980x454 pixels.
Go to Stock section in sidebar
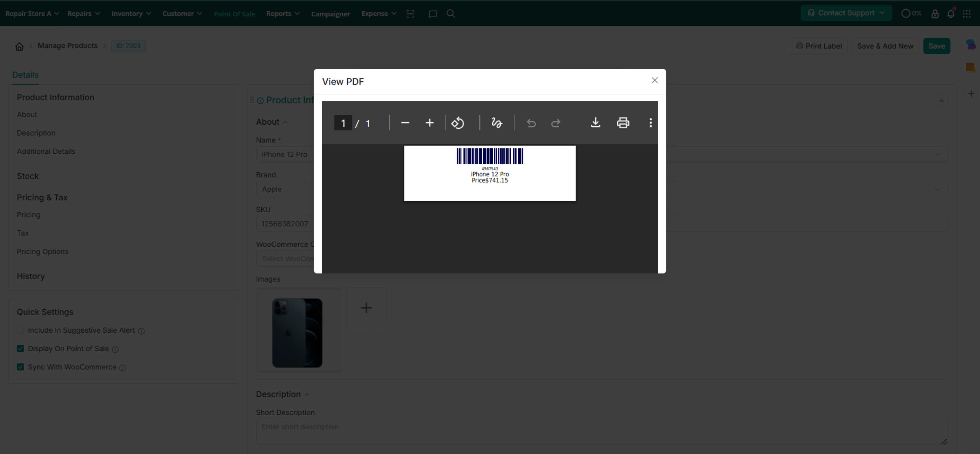coord(28,176)
